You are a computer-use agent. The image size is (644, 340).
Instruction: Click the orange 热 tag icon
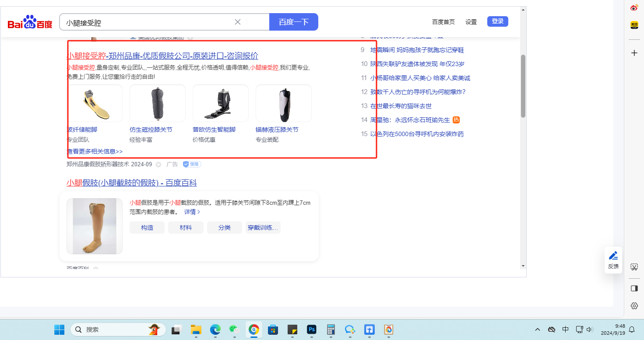(456, 120)
